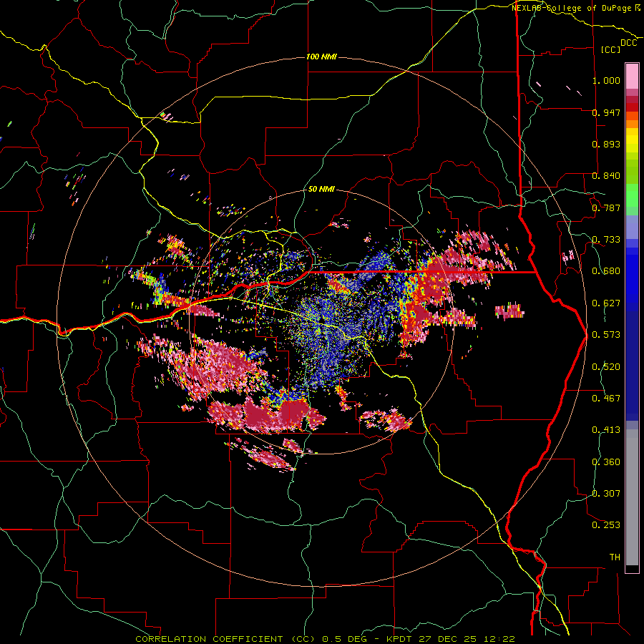Click the 0.627 color scale value
This screenshot has width=644, height=644.
(x=606, y=303)
